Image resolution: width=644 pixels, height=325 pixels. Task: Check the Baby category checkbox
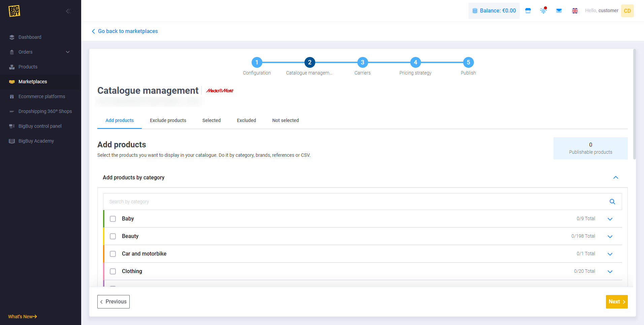tap(113, 219)
